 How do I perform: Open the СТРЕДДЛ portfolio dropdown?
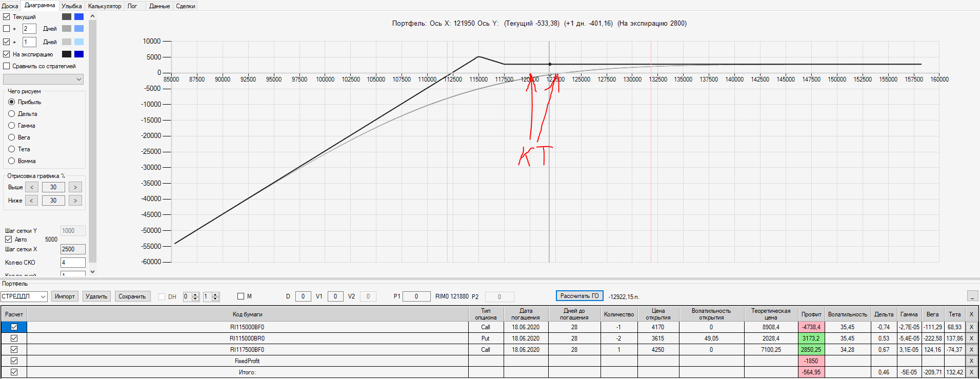pyautogui.click(x=24, y=296)
